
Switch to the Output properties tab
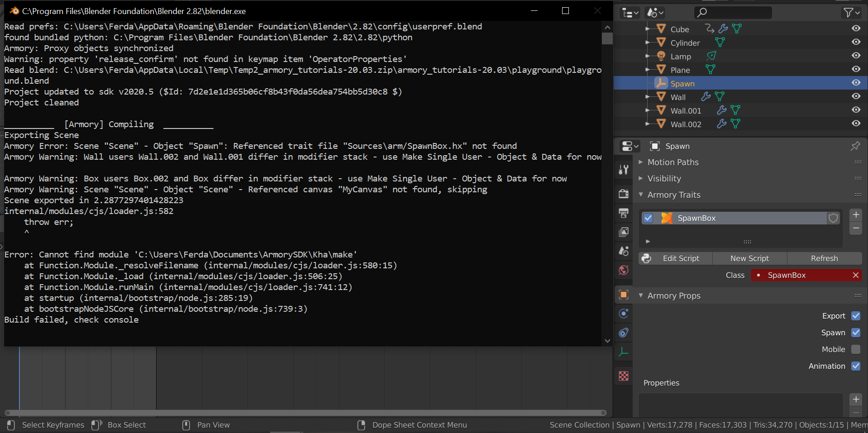624,213
